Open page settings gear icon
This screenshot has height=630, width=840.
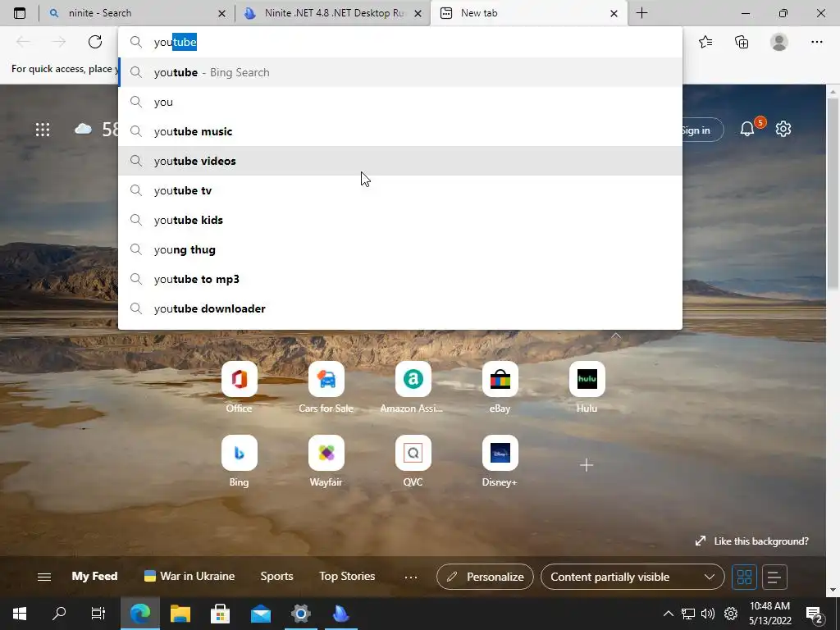[783, 129]
